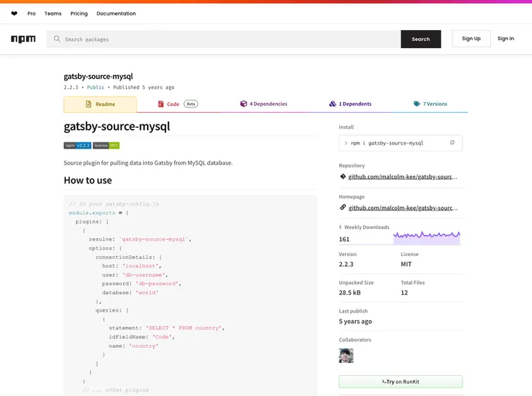Click the code line resolve: 'gatsby-source-mysql'
This screenshot has height=396, width=532.
pos(140,239)
